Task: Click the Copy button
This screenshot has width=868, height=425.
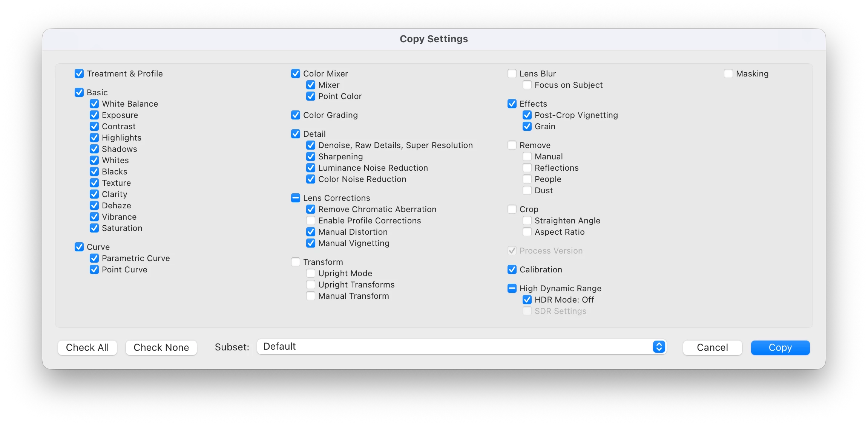Action: (x=780, y=347)
